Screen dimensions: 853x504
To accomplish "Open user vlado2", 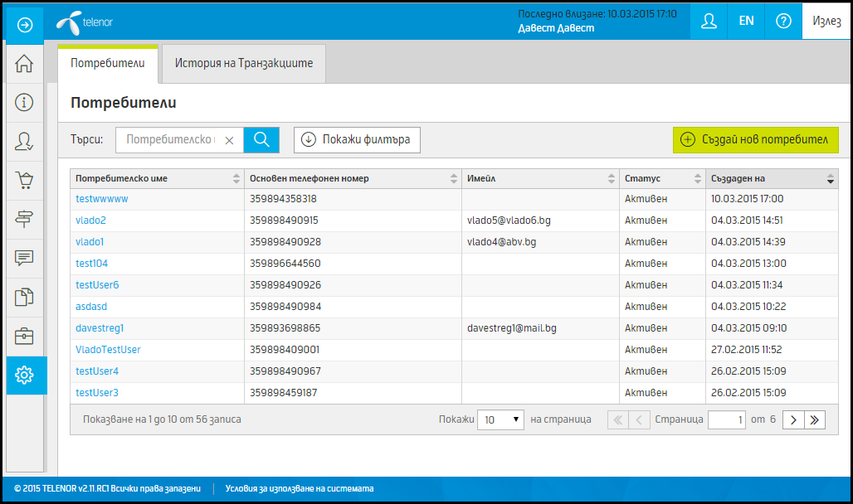I will [x=90, y=220].
